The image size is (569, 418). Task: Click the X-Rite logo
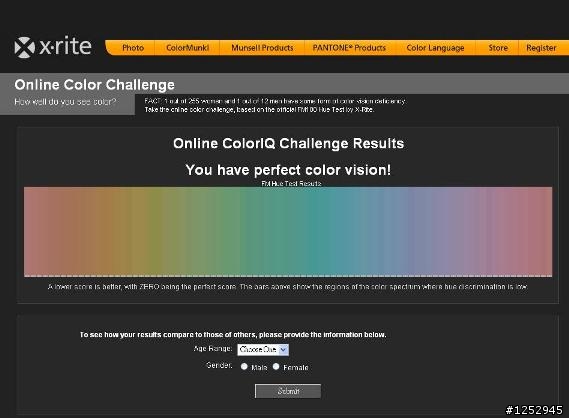[53, 47]
